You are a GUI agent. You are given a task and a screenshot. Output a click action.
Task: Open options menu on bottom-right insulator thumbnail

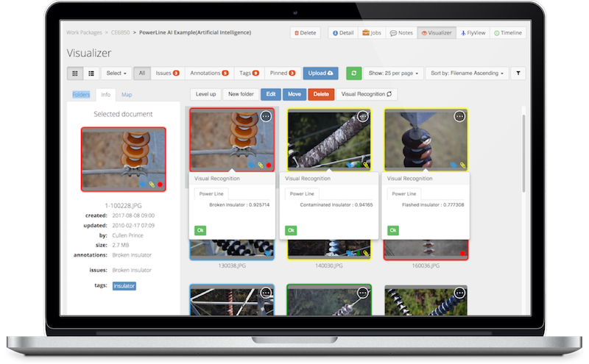[x=459, y=293]
